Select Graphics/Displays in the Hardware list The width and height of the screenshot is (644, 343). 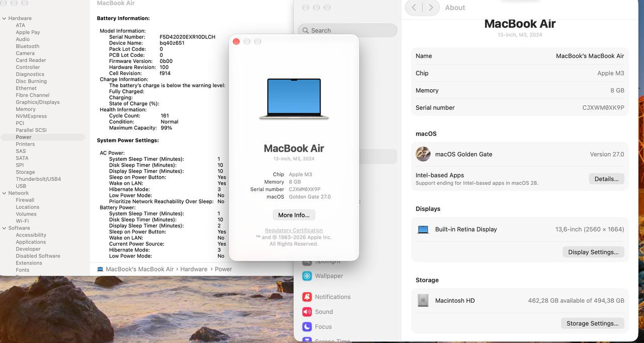click(38, 102)
